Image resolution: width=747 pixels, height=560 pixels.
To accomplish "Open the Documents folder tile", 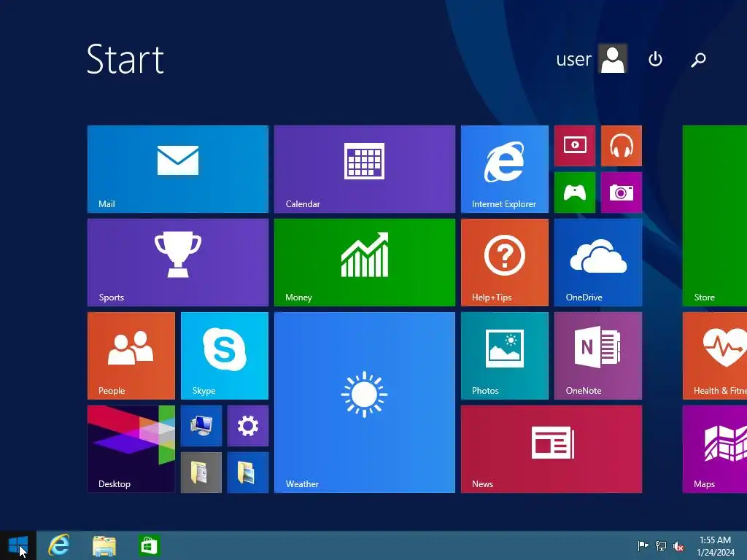I will 201,472.
